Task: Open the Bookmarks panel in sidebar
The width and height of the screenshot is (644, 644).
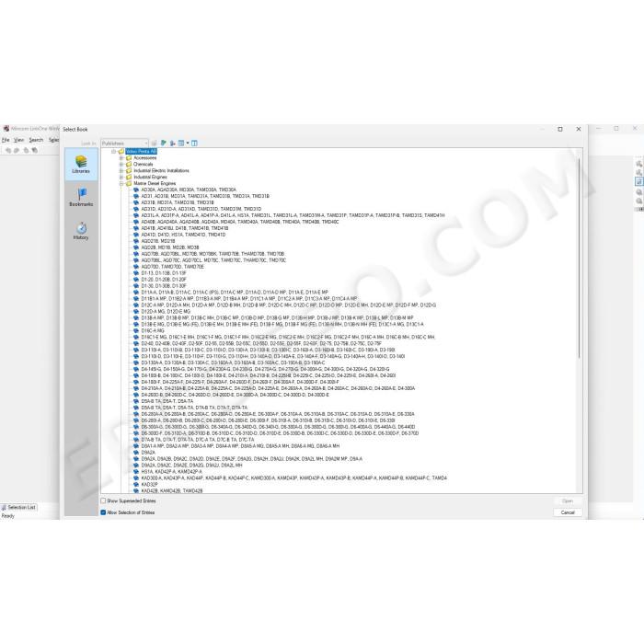Action: (x=81, y=197)
